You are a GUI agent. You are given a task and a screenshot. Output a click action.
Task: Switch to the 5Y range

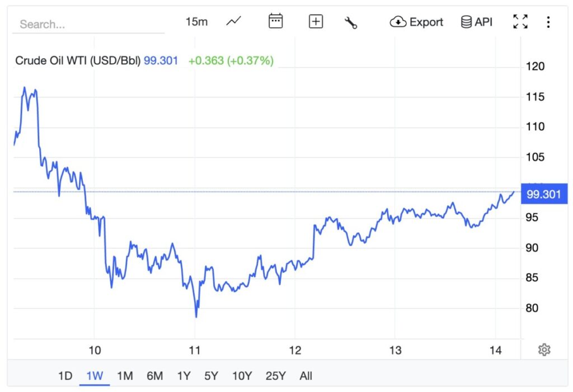(211, 376)
